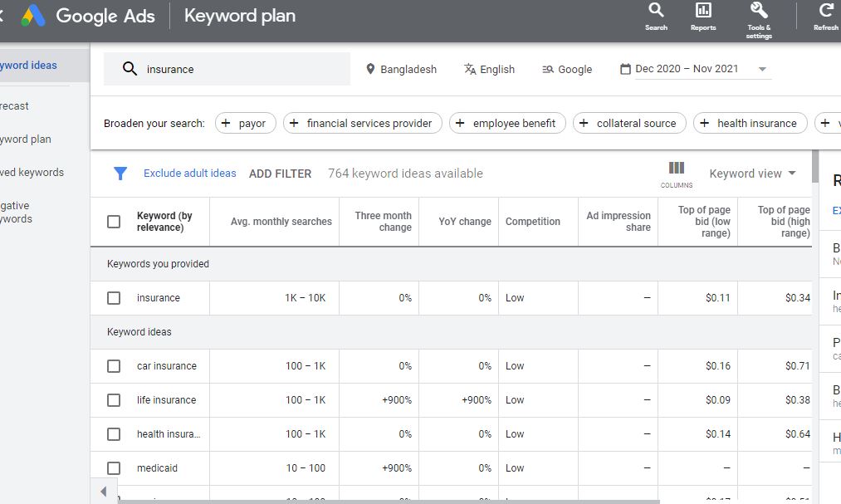
Task: Add 'collateral source' broaden suggestion
Action: click(x=629, y=124)
